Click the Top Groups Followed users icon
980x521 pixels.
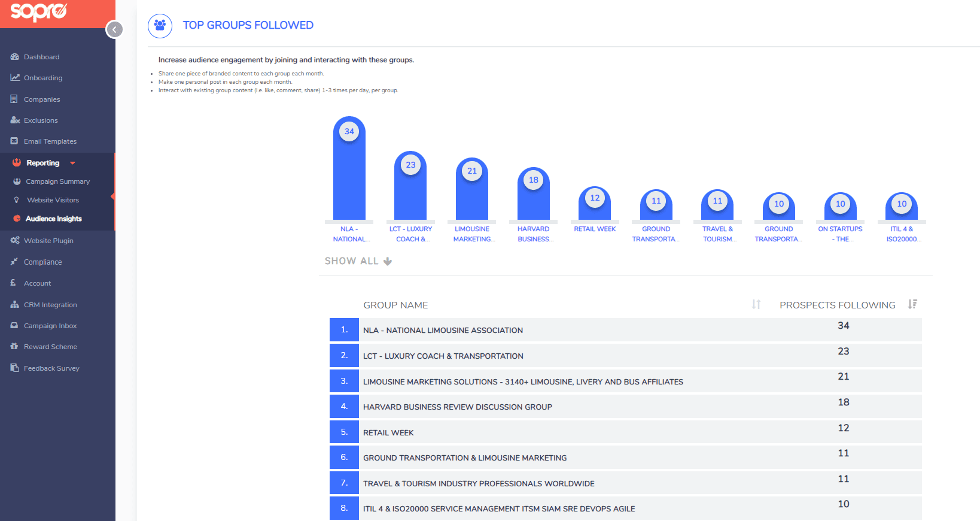tap(160, 25)
